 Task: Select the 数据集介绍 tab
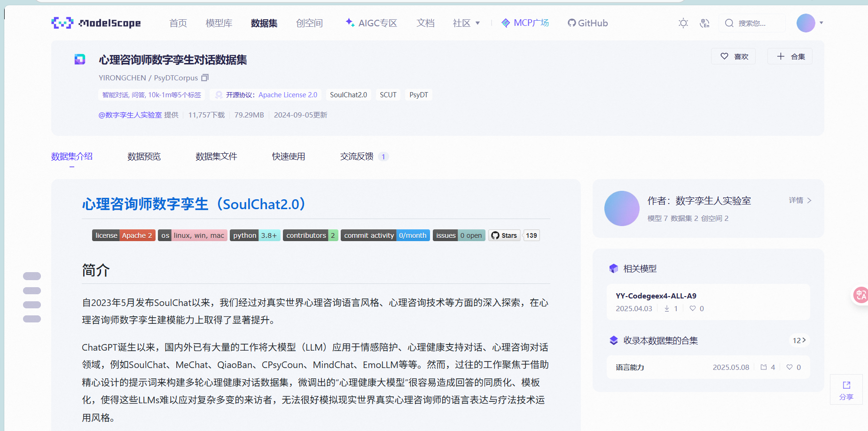72,157
